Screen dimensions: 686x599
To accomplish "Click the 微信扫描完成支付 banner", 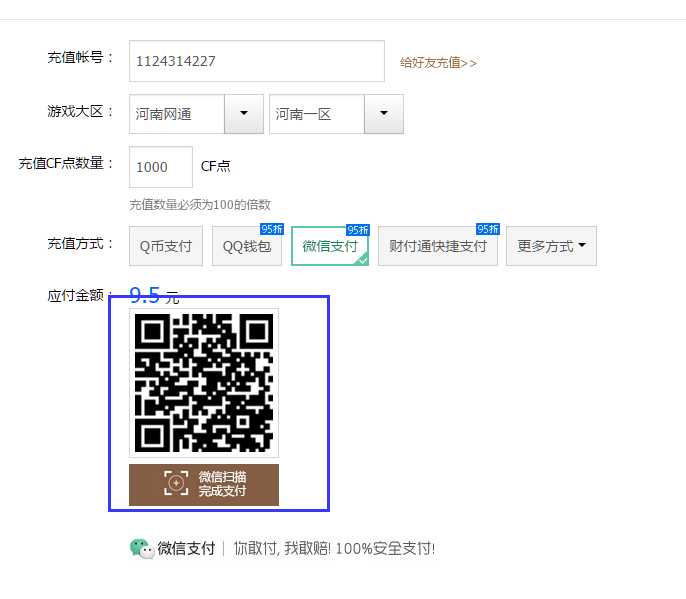I will coord(204,485).
